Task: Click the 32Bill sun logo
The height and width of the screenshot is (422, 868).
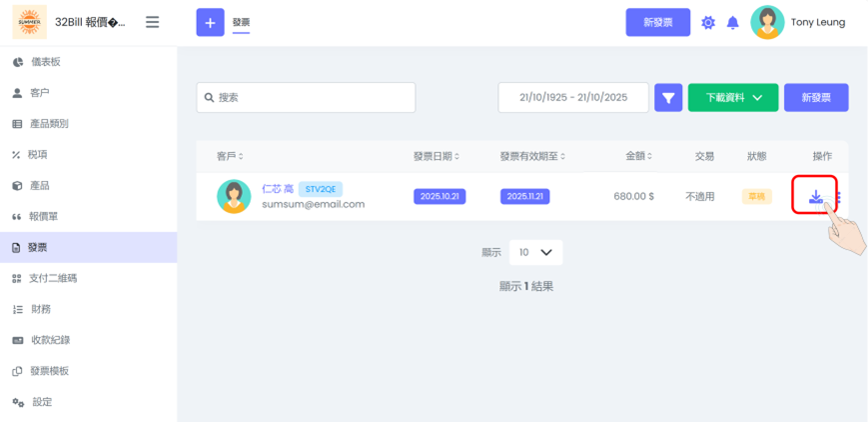Action: (x=29, y=22)
